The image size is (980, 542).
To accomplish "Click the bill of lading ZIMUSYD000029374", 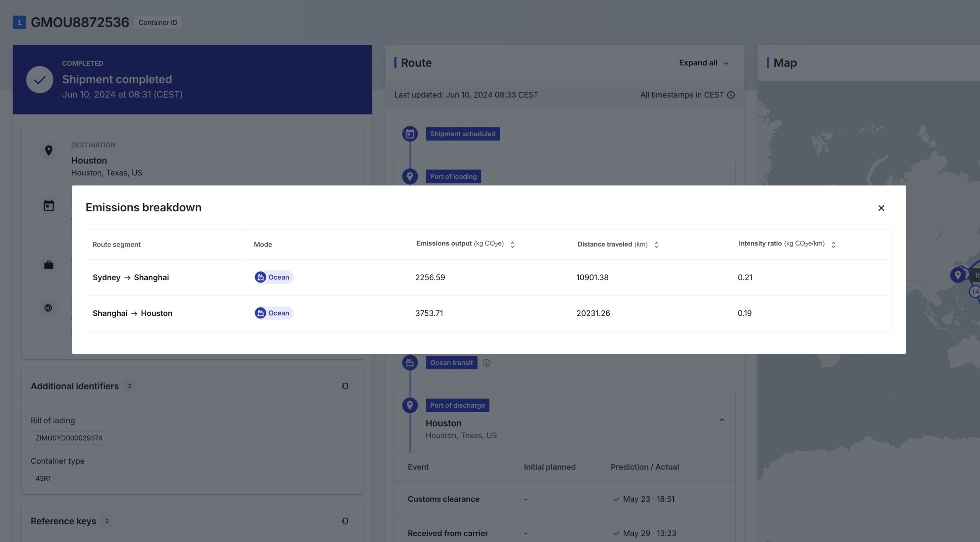I will pyautogui.click(x=69, y=438).
